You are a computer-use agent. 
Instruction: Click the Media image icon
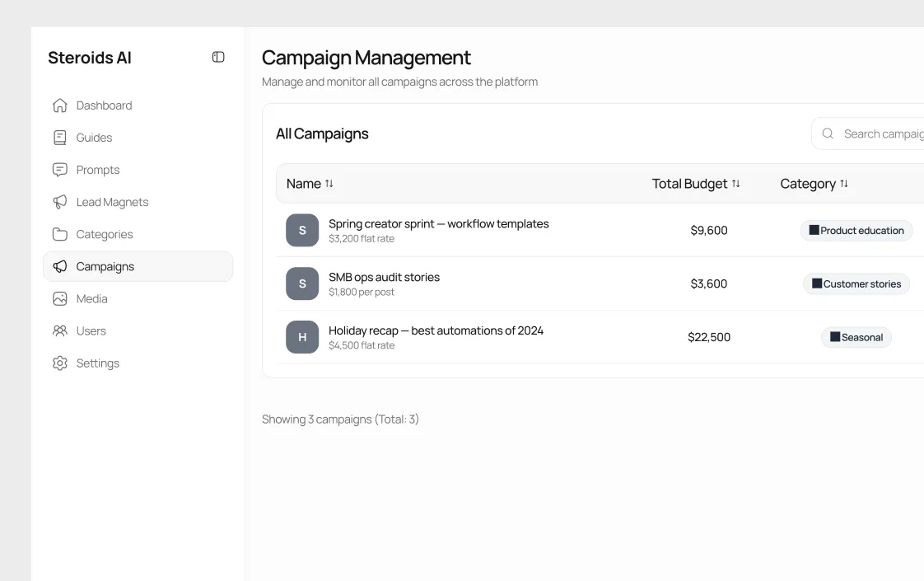59,298
